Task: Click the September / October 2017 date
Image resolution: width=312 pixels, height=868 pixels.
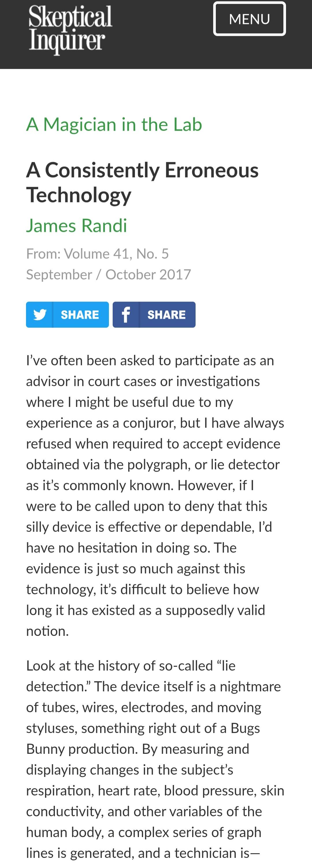Action: (109, 275)
